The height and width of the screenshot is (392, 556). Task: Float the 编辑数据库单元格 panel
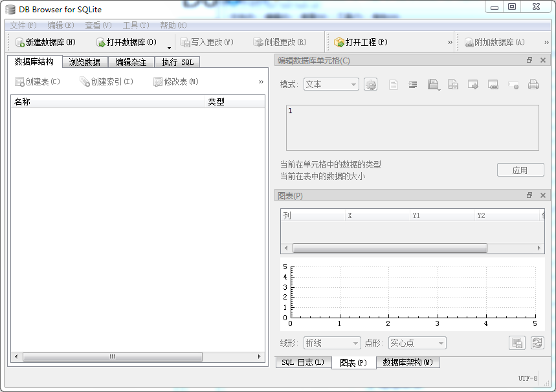tap(529, 60)
